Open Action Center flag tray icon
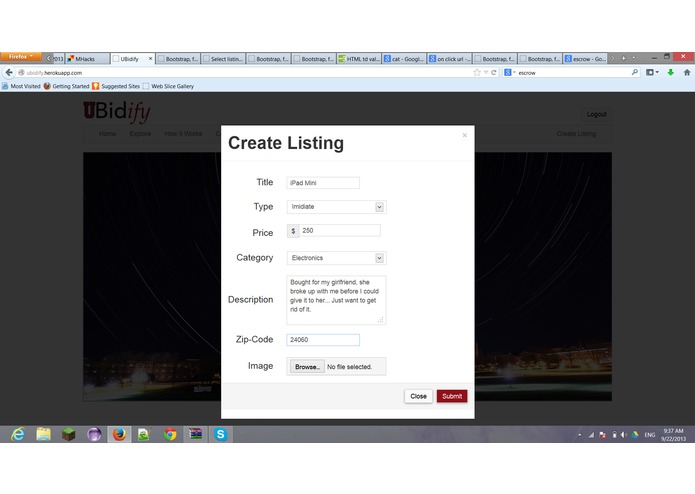695x494 pixels. (602, 435)
